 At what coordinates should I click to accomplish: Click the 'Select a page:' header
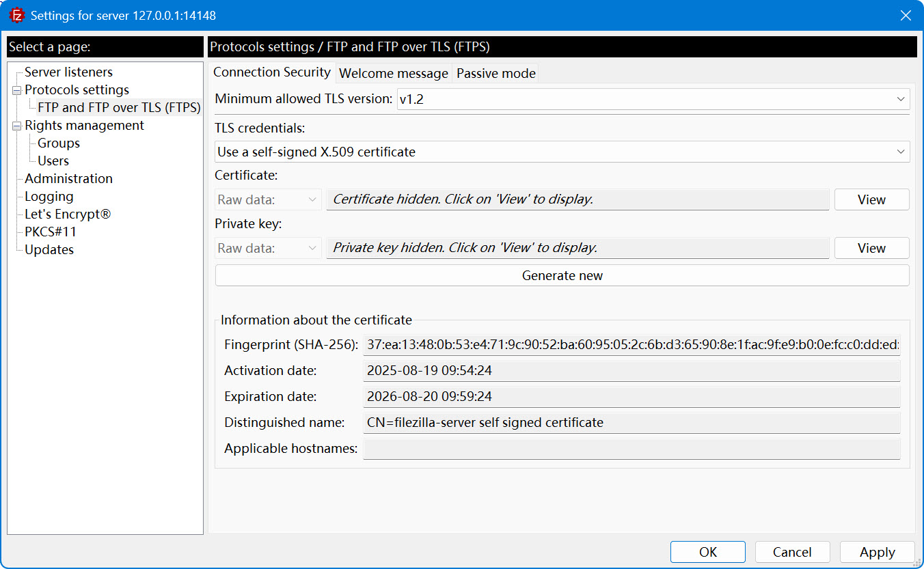(x=49, y=47)
